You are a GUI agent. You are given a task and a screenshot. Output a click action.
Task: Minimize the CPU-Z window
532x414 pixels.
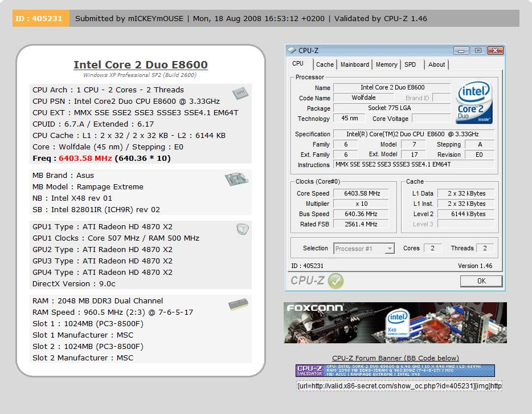pos(461,51)
